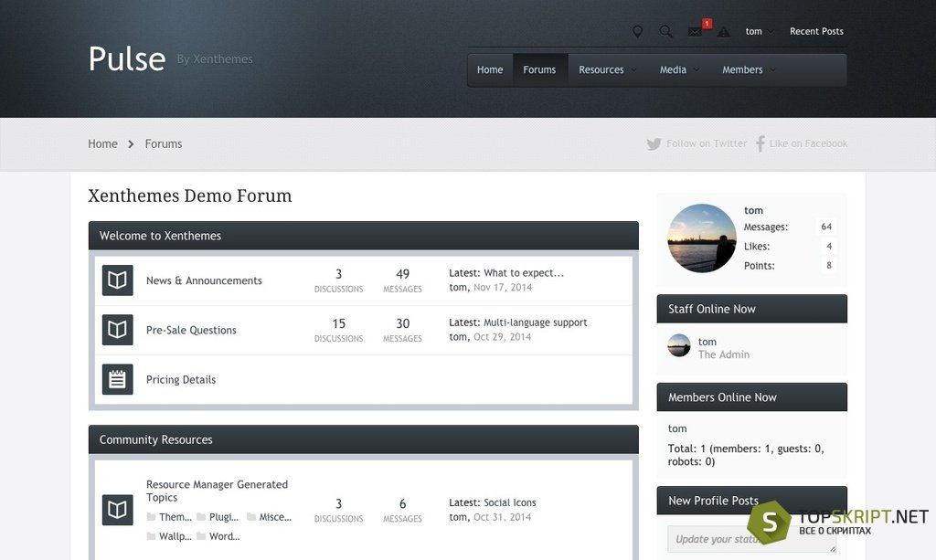Click the Staff Online Now header
Viewport: 936px width, 560px height.
point(752,309)
